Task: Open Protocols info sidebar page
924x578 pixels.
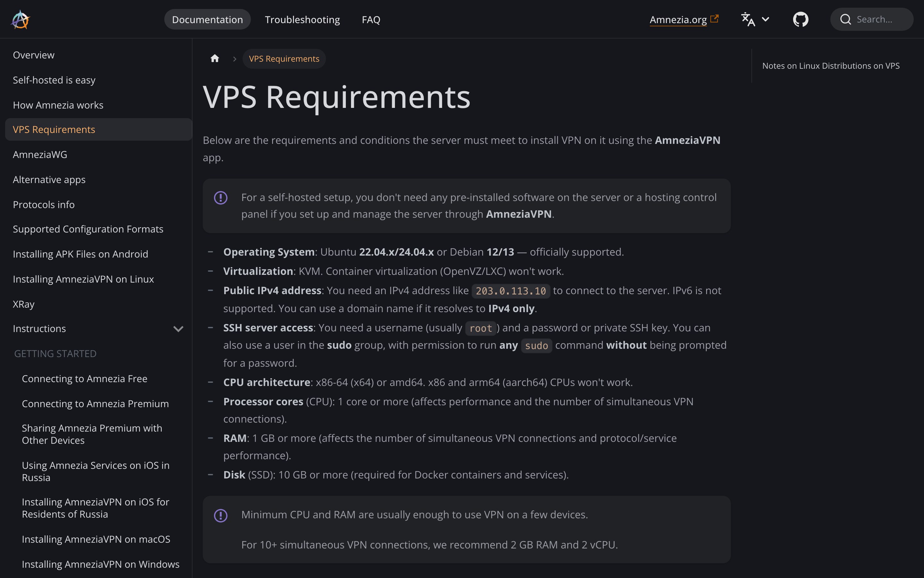Action: click(x=98, y=205)
